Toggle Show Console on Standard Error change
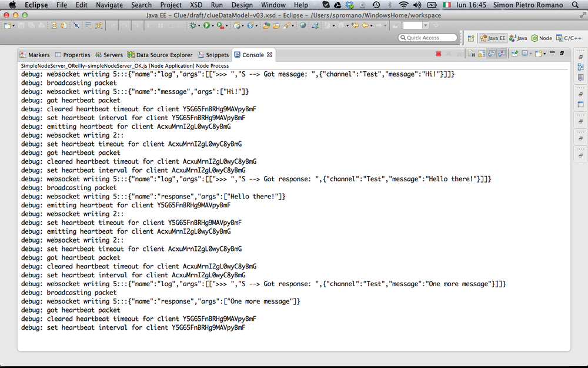Screen dimensions: 588x368 pyautogui.click(x=502, y=54)
